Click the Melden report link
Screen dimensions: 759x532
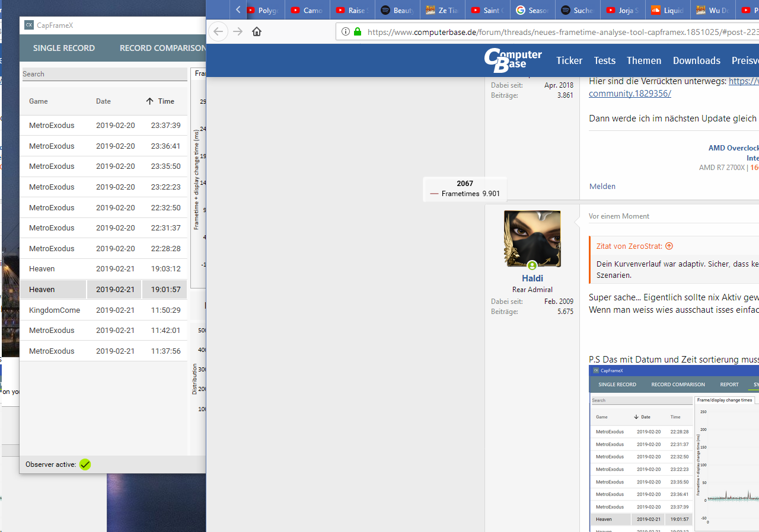(x=602, y=186)
